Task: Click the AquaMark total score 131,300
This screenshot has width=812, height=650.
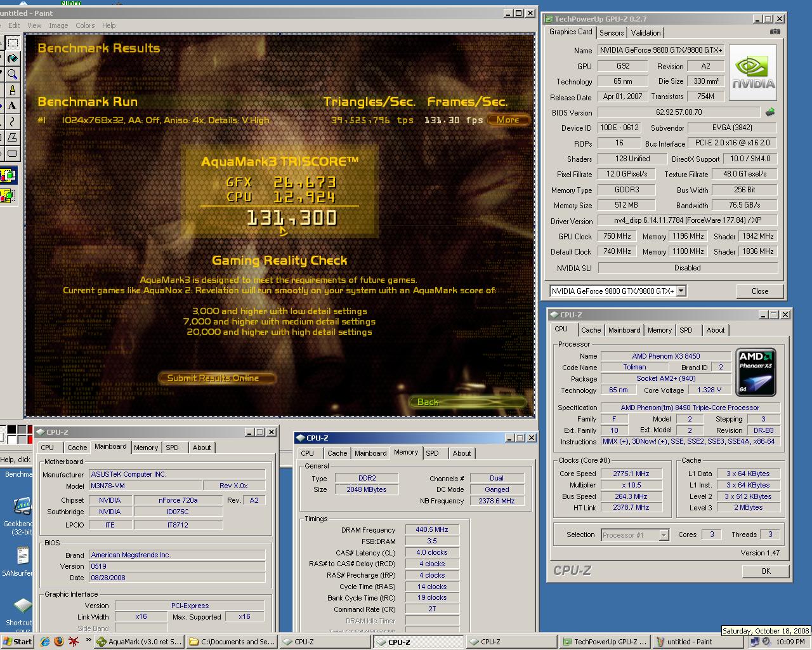Action: click(291, 218)
